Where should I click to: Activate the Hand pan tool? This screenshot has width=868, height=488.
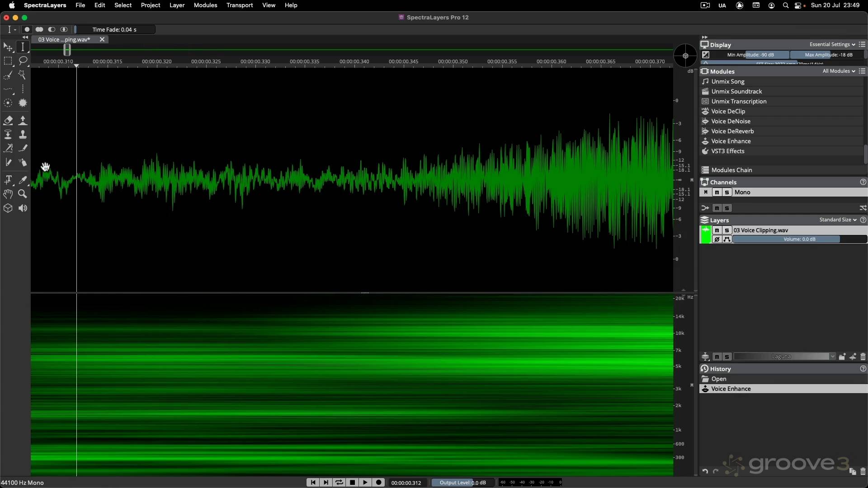(x=8, y=194)
